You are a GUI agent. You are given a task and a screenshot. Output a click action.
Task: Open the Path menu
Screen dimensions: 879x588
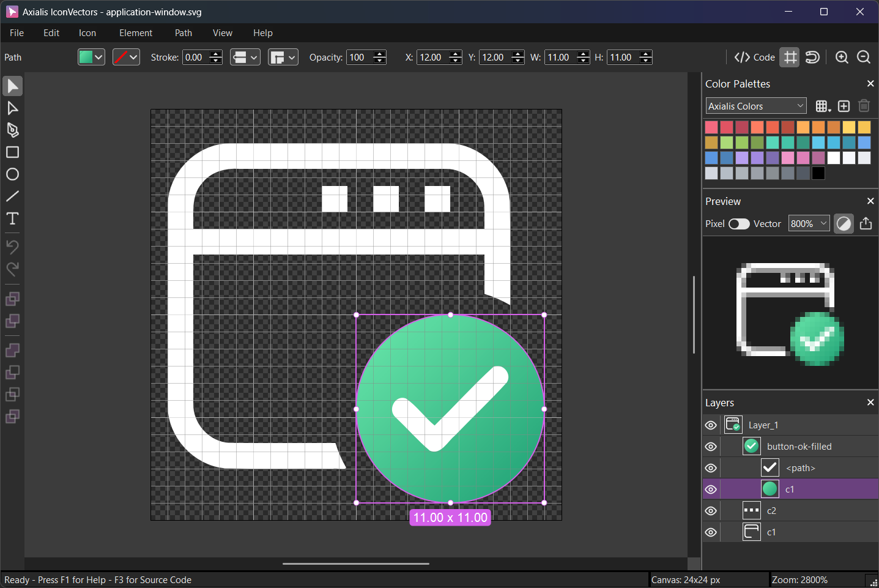click(182, 32)
